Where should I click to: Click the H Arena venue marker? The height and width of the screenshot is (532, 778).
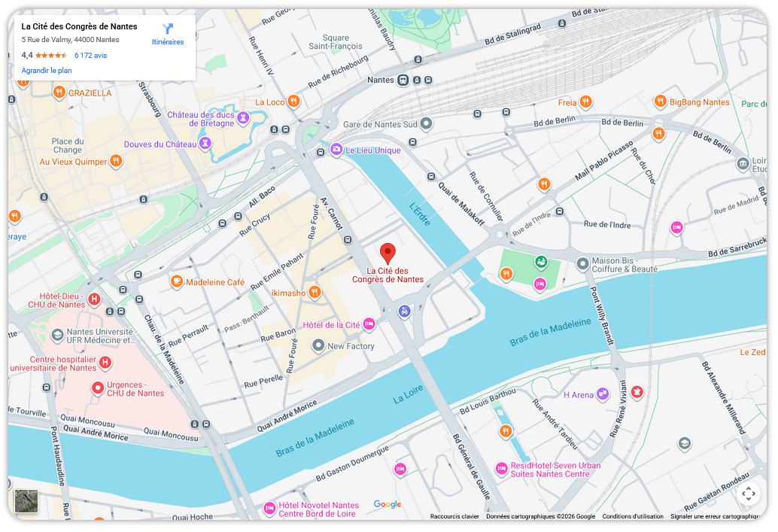tap(602, 394)
